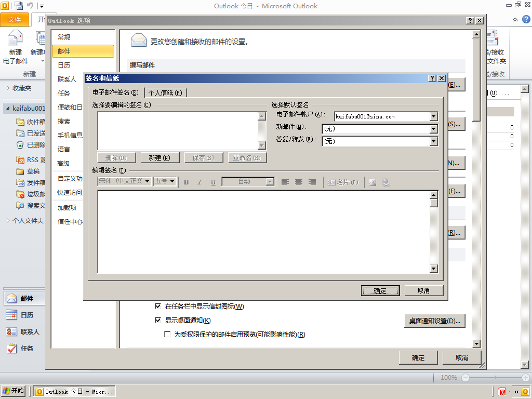Click 取消 in Outlook 选项 dialog
This screenshot has width=532, height=399.
point(462,357)
